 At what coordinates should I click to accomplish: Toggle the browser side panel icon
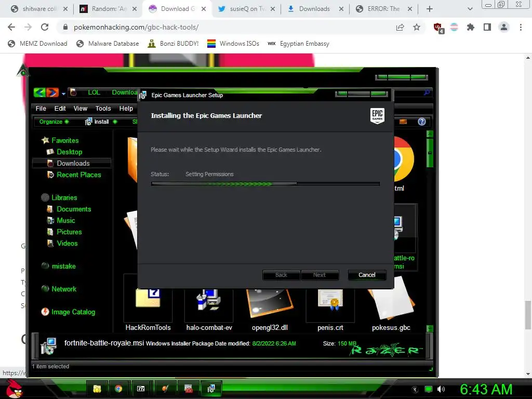pyautogui.click(x=487, y=27)
